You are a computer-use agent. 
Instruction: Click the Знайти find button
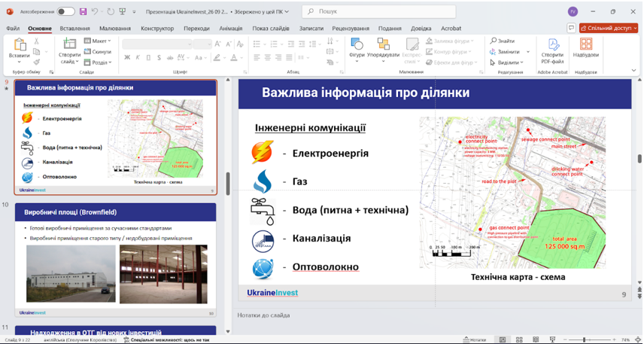pyautogui.click(x=503, y=41)
